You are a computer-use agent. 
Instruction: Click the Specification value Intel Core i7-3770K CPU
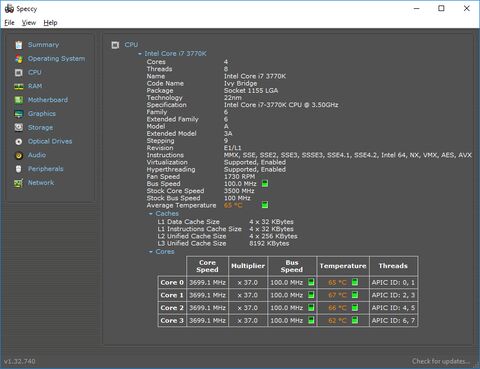pyautogui.click(x=281, y=105)
